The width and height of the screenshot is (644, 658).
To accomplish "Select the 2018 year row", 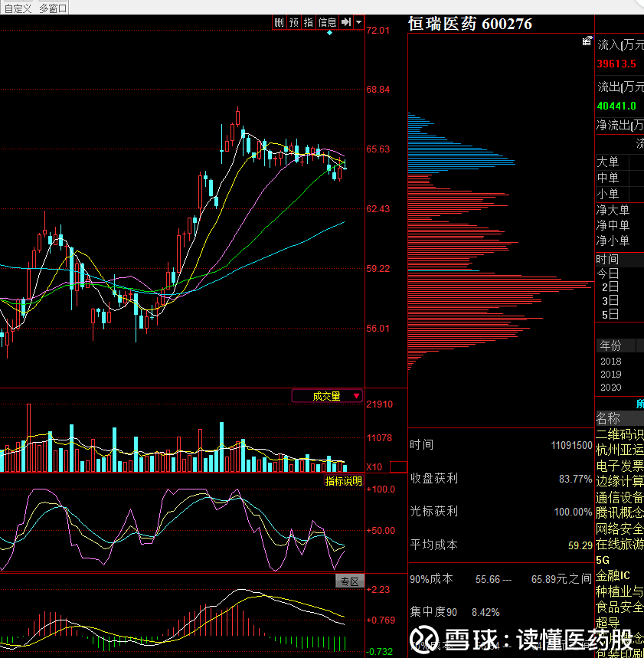I will (611, 362).
